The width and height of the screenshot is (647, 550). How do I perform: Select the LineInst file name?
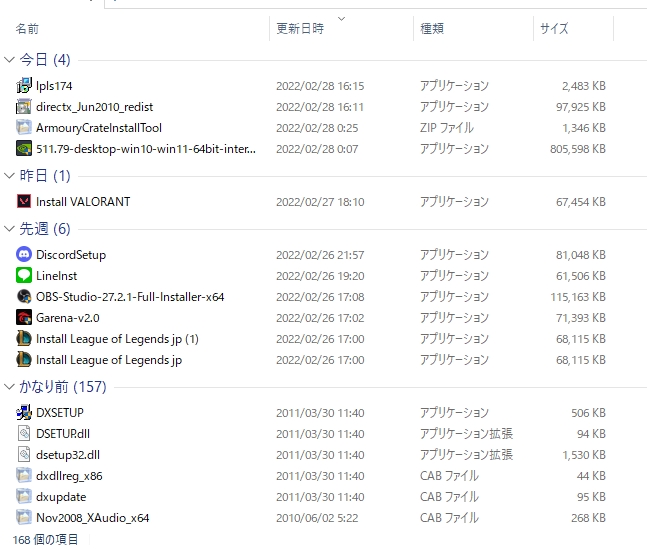click(57, 276)
